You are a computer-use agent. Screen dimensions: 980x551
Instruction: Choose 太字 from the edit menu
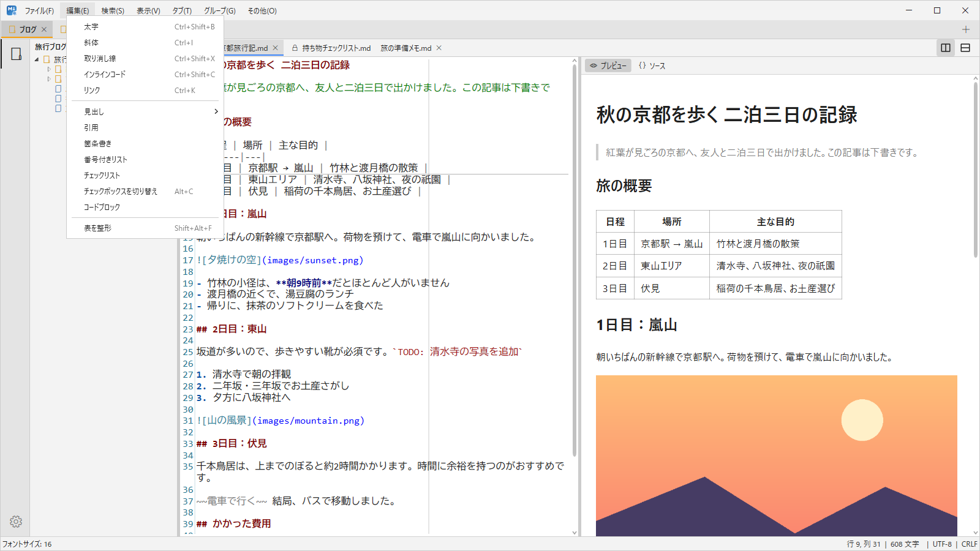pos(145,27)
